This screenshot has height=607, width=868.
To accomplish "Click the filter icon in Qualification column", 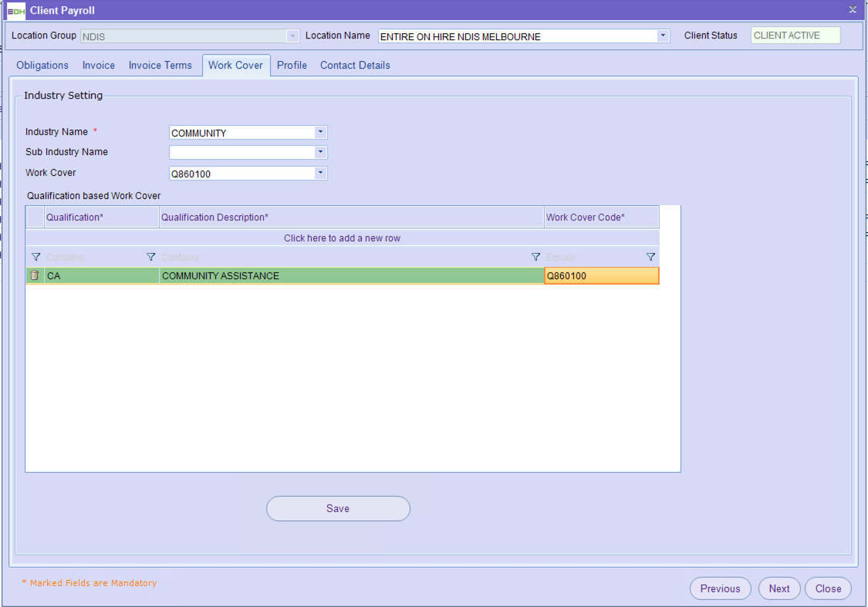I will [x=151, y=257].
